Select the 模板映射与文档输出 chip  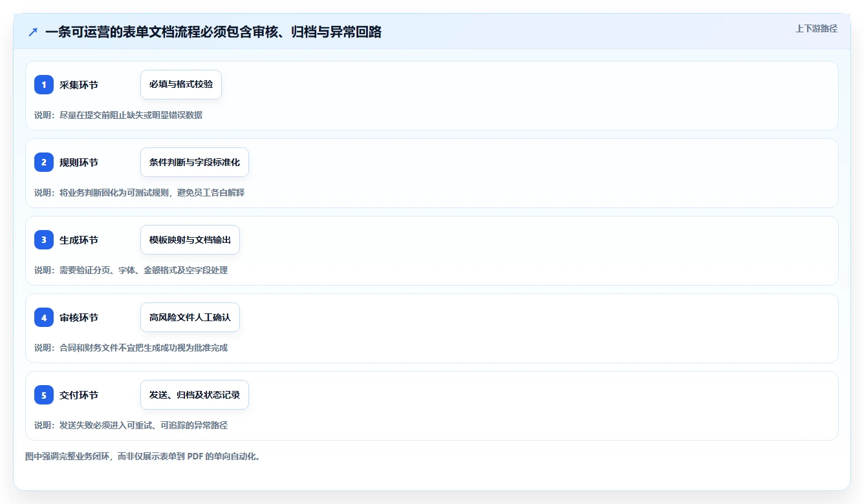[190, 240]
